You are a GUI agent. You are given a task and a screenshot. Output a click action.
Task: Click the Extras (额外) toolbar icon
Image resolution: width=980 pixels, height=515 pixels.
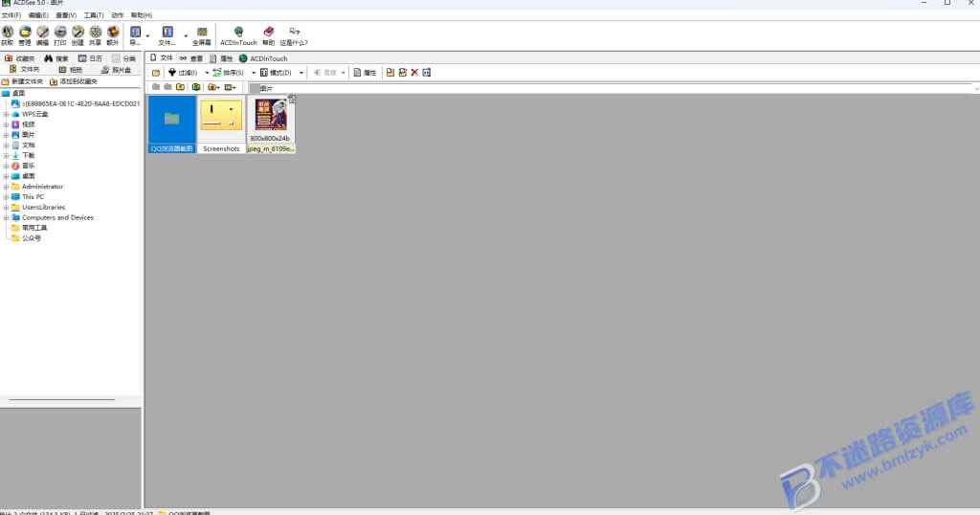(x=113, y=35)
